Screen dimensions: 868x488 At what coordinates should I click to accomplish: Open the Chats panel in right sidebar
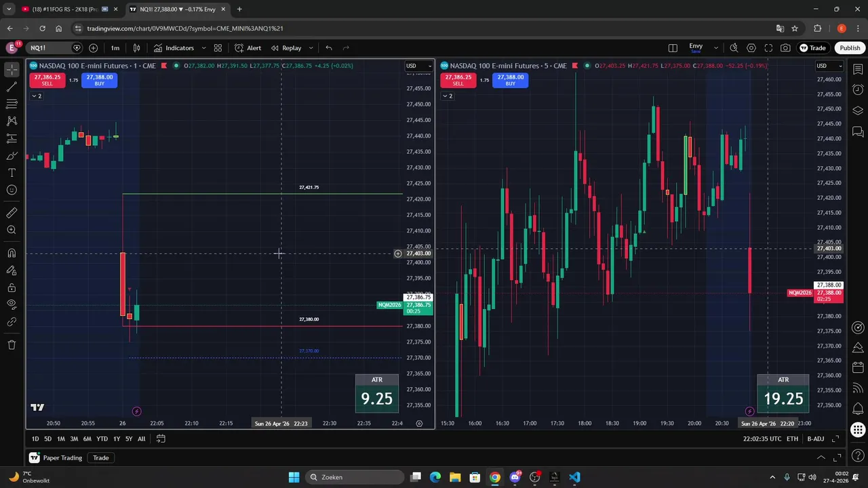pos(858,131)
